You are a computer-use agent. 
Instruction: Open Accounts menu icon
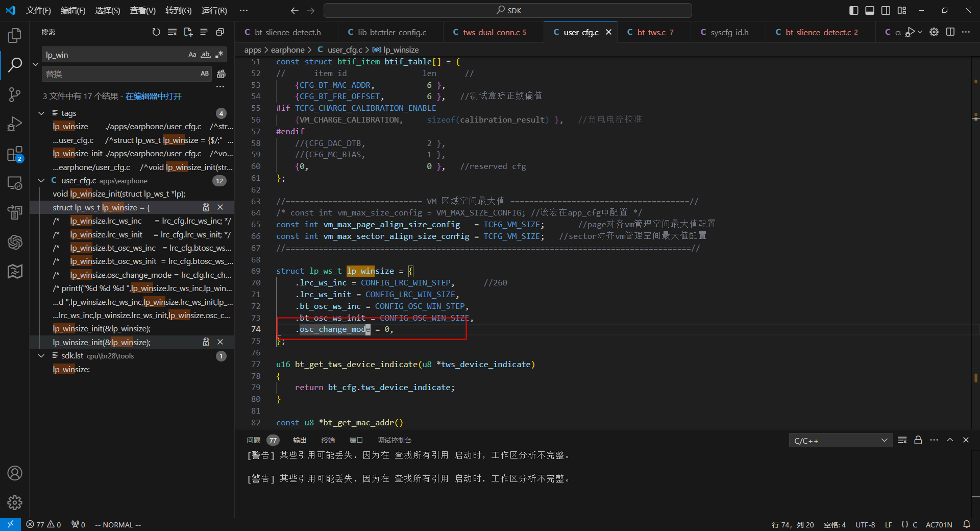point(15,473)
